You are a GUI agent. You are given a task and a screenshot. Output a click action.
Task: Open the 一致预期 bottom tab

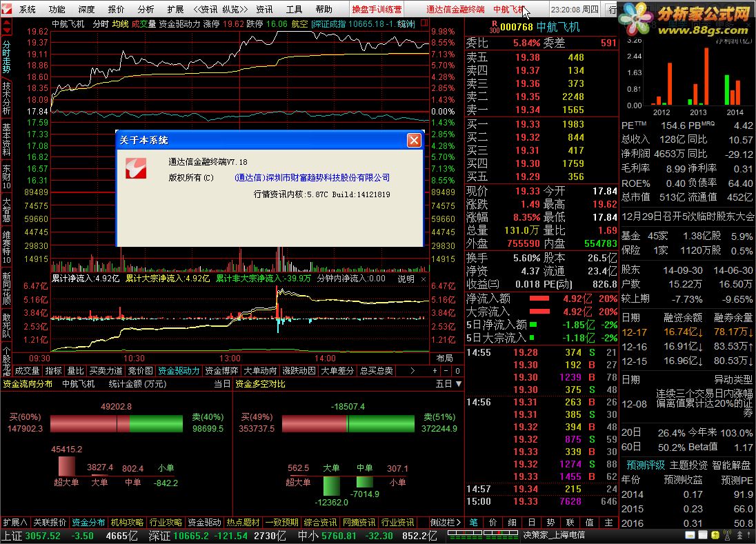pos(281,523)
